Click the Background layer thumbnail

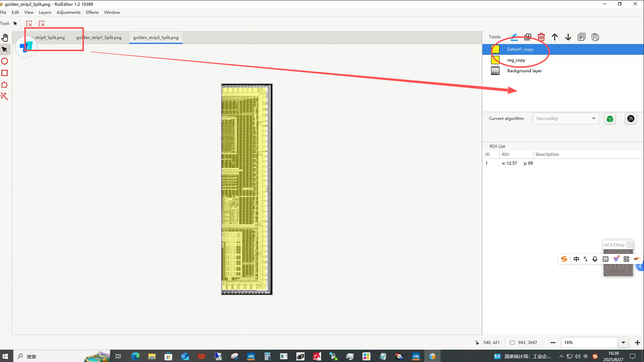point(495,71)
